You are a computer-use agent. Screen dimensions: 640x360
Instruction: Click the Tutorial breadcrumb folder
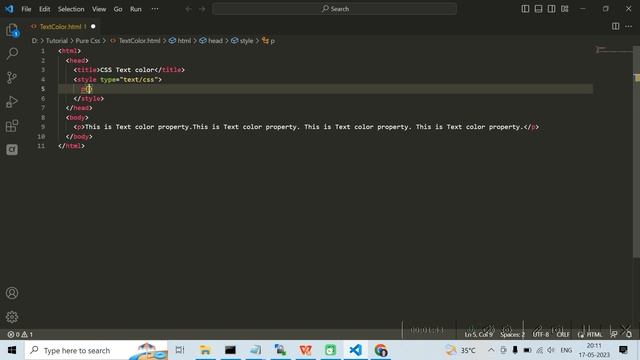56,41
